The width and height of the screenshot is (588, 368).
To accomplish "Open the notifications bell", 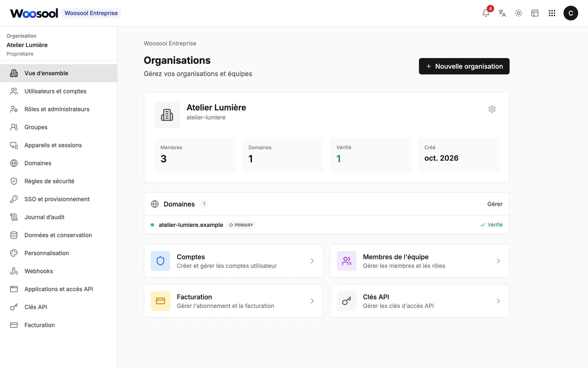I will [x=486, y=13].
